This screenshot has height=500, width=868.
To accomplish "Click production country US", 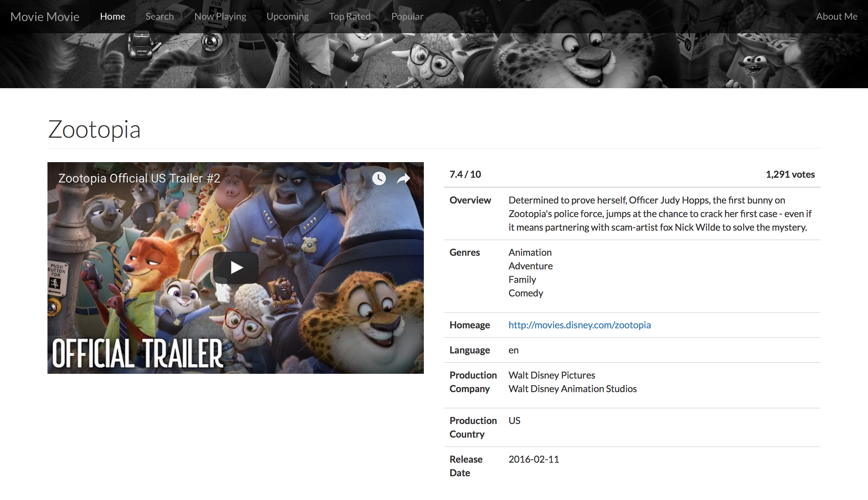I will pos(514,421).
